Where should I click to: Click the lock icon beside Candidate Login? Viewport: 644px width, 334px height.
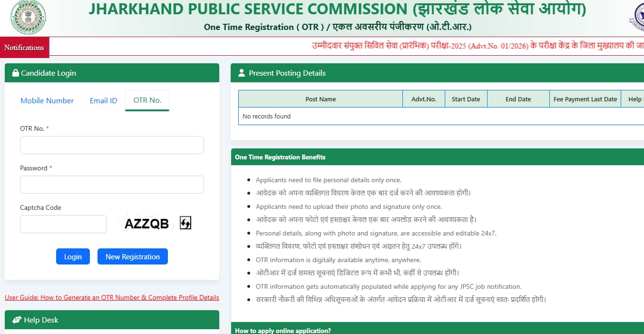click(16, 73)
